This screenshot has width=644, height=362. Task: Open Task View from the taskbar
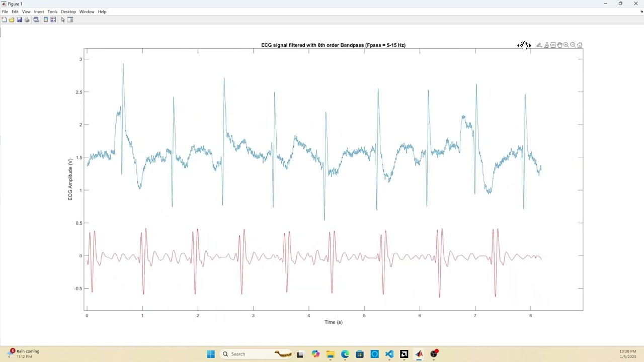coord(300,354)
